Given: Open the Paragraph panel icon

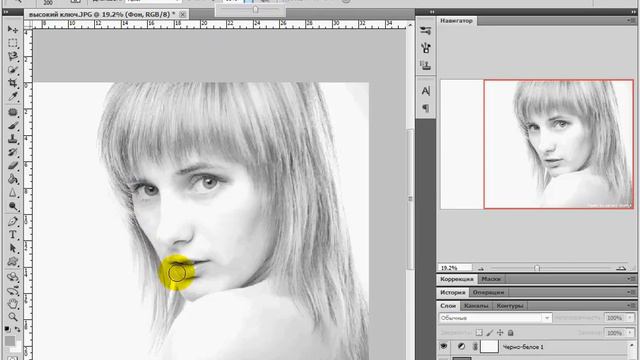Looking at the screenshot, I should [426, 108].
